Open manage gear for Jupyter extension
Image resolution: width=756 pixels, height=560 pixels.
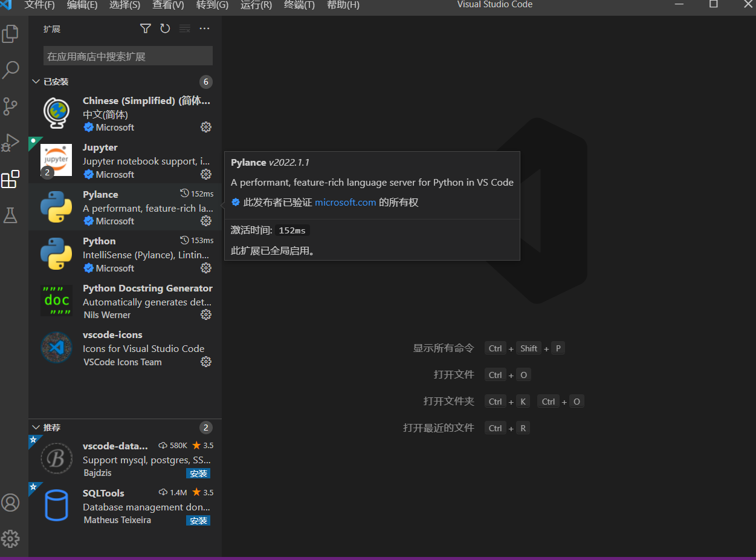point(206,174)
